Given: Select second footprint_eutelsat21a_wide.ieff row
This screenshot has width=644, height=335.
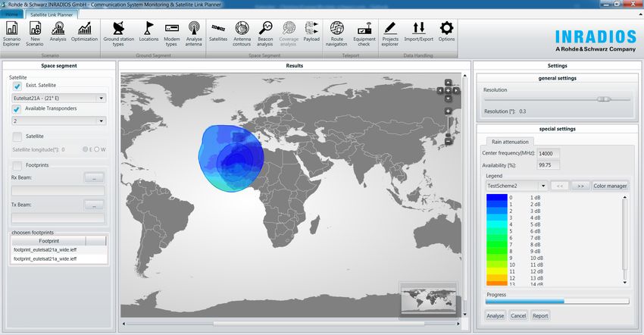Looking at the screenshot, I should [x=59, y=259].
